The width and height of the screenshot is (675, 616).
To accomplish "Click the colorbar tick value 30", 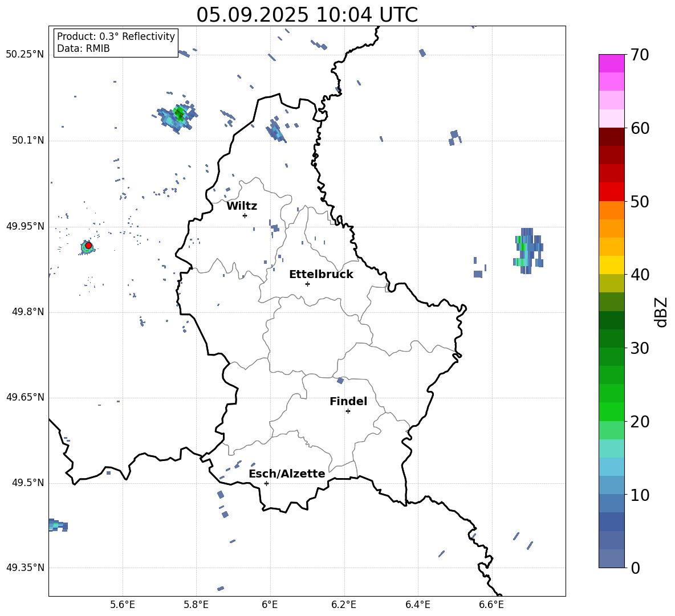I will tap(639, 348).
